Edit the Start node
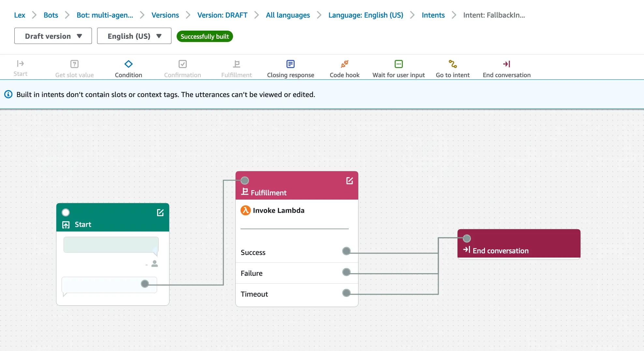 pos(160,213)
